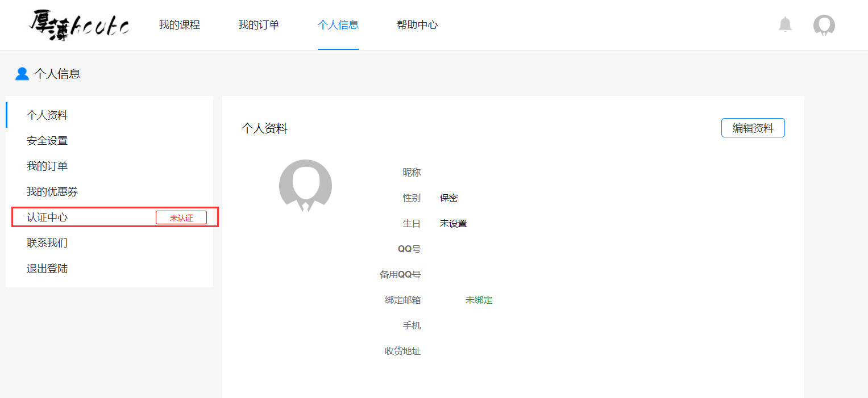Screen dimensions: 868x398
Task: Open the 帮助中心 tab
Action: pyautogui.click(x=417, y=25)
